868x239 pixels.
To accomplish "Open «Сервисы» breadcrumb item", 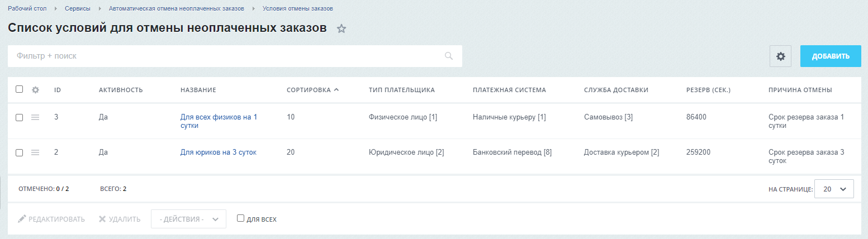I will click(78, 9).
